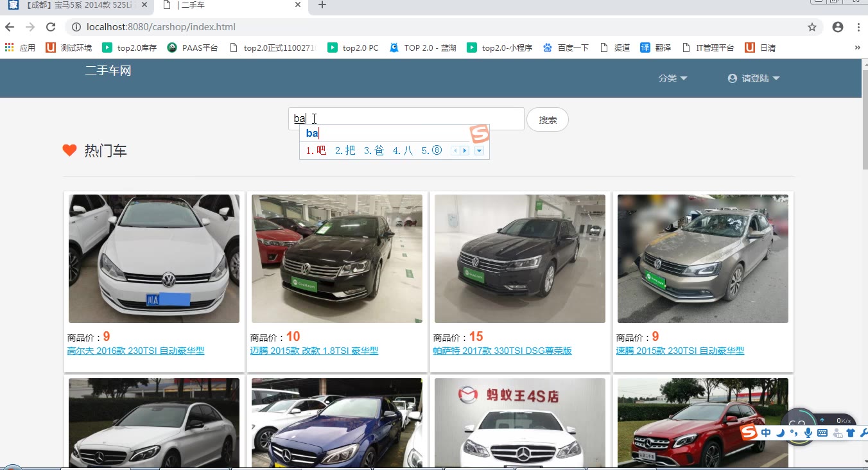Choose IME candidate 3.爸
Screen dimensions: 868x470
(374, 151)
